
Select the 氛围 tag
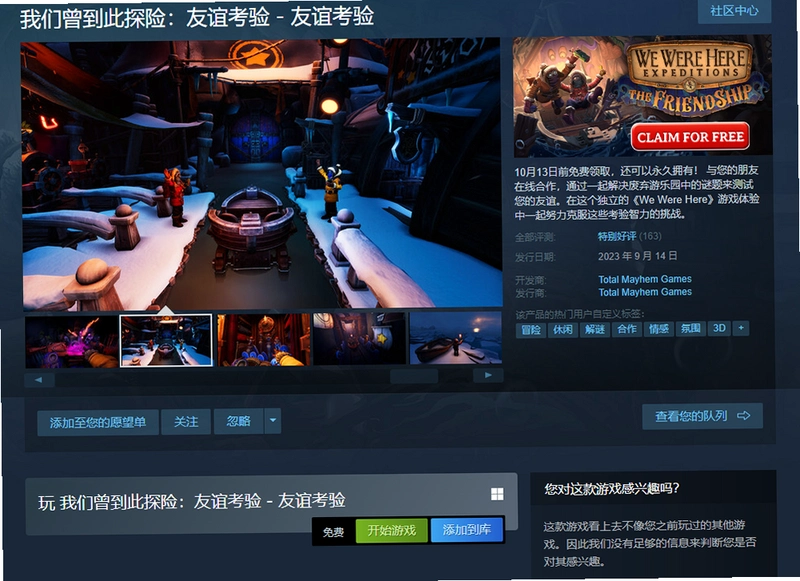(x=690, y=329)
